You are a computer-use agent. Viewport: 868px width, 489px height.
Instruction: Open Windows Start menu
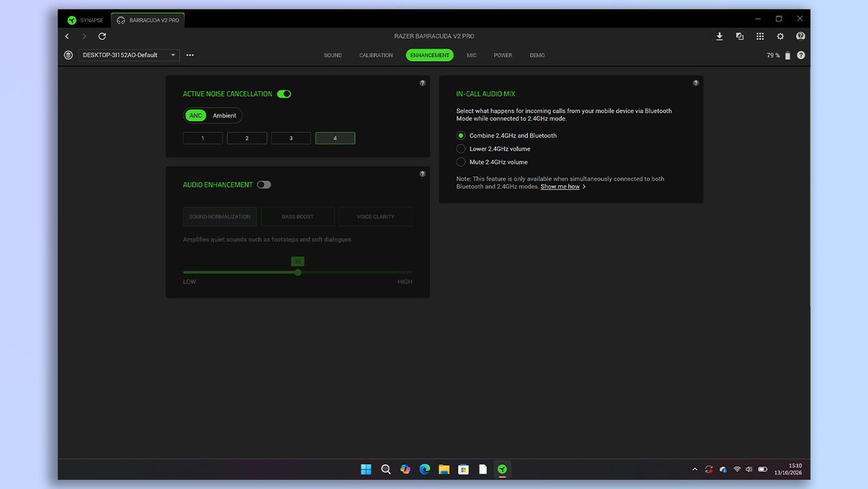[366, 469]
